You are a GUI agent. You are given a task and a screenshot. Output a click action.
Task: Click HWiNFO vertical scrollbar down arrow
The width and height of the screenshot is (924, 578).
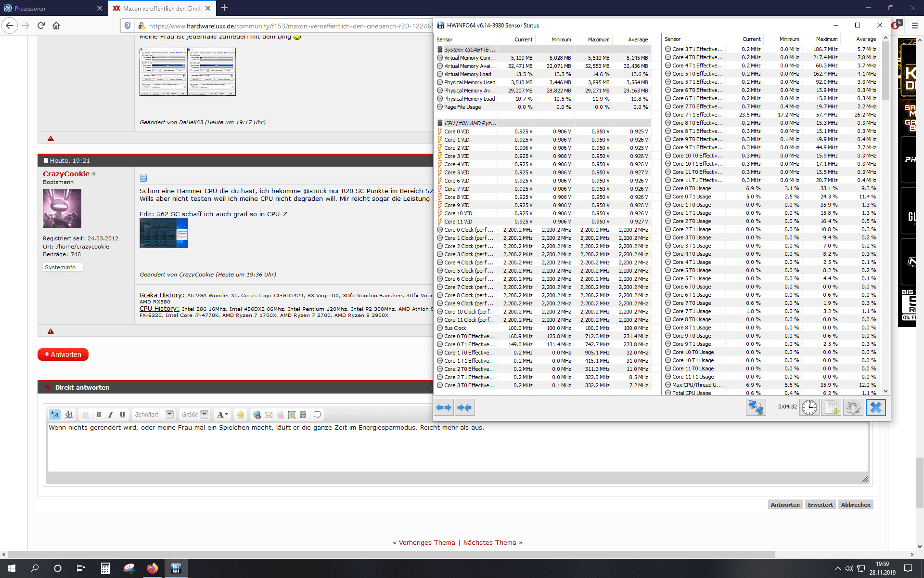(885, 391)
